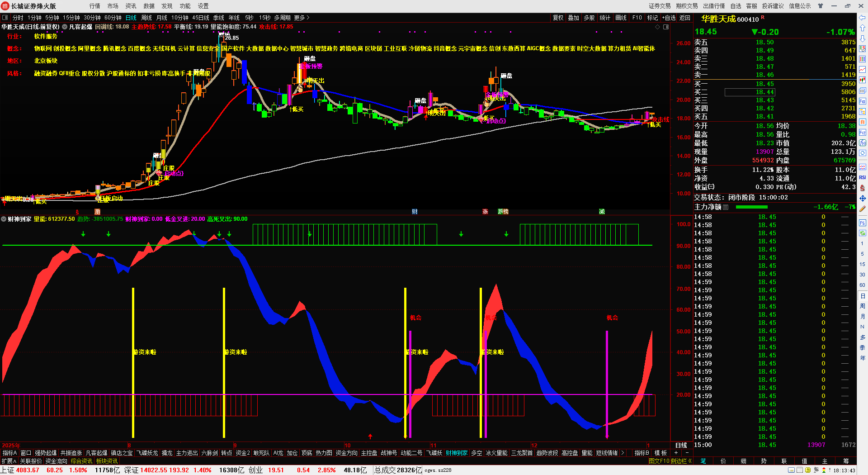Viewport: 868px width, 475px height.
Task: Toggle sidebar 日 period button
Action: tap(863, 296)
